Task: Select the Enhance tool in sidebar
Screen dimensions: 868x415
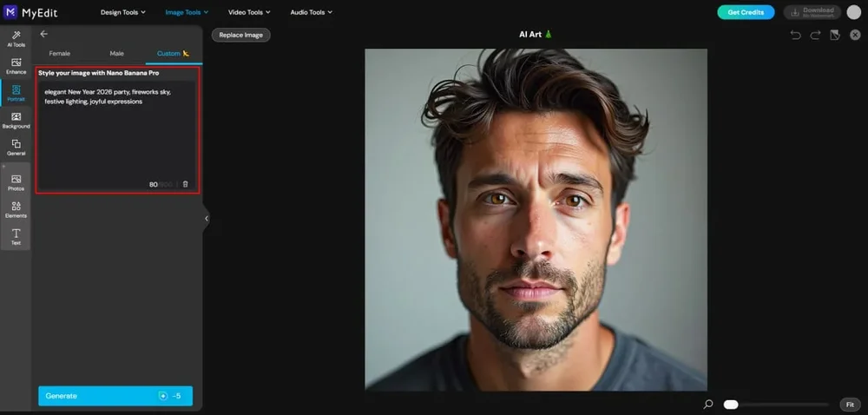Action: 16,65
